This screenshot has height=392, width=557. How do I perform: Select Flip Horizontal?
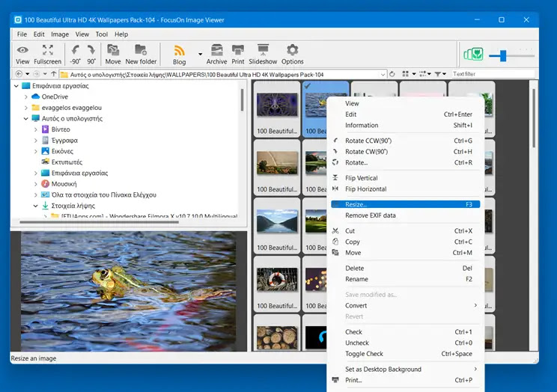click(x=405, y=189)
